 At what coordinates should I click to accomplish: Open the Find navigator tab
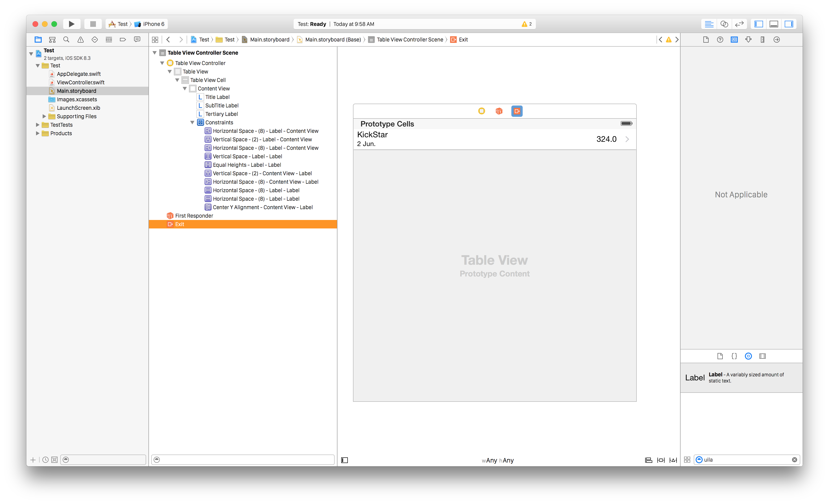(x=66, y=39)
